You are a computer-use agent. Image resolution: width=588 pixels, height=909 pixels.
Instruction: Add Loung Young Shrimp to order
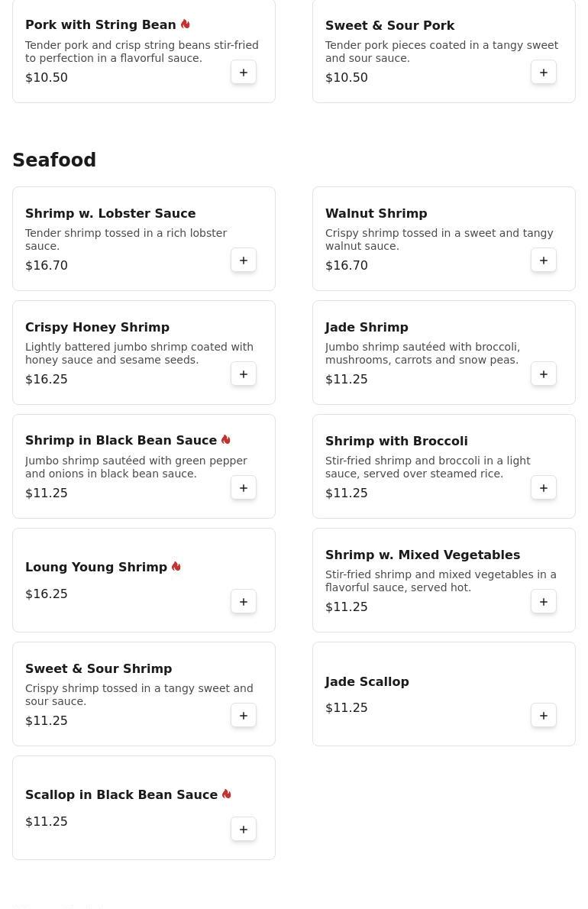(x=244, y=602)
